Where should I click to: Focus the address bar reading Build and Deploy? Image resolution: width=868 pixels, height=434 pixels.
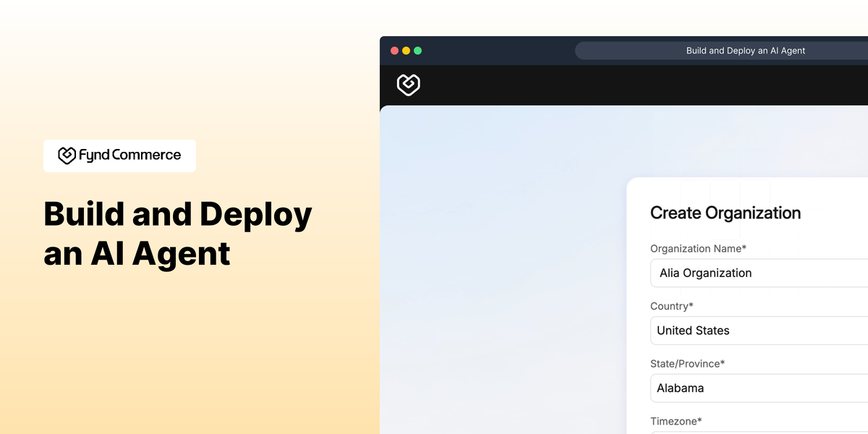721,51
